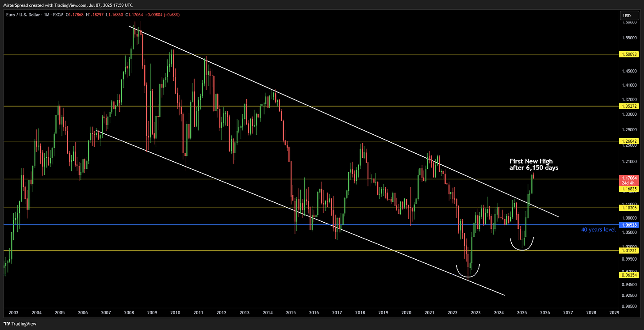Image resolution: width=644 pixels, height=330 pixels.
Task: Select the 1.26042 yellow price label
Action: click(x=630, y=141)
